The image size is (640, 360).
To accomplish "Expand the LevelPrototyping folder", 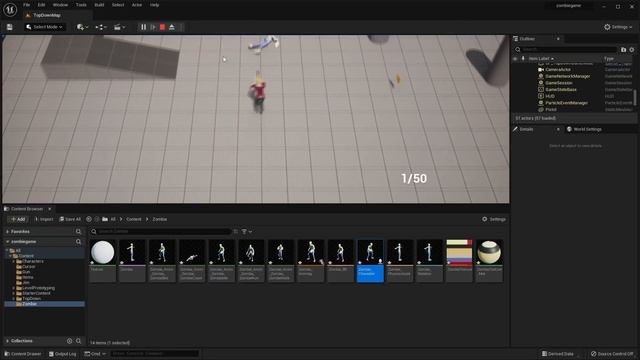I will (x=13, y=288).
